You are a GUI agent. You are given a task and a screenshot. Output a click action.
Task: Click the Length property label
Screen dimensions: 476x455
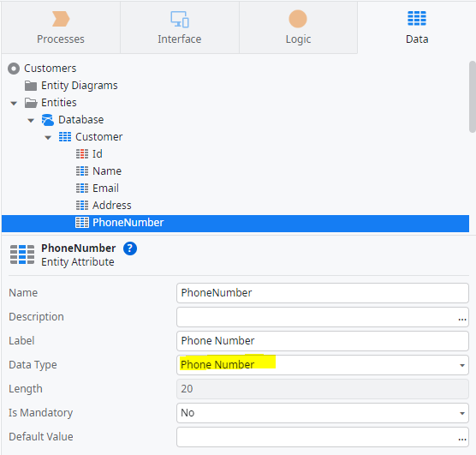(26, 389)
